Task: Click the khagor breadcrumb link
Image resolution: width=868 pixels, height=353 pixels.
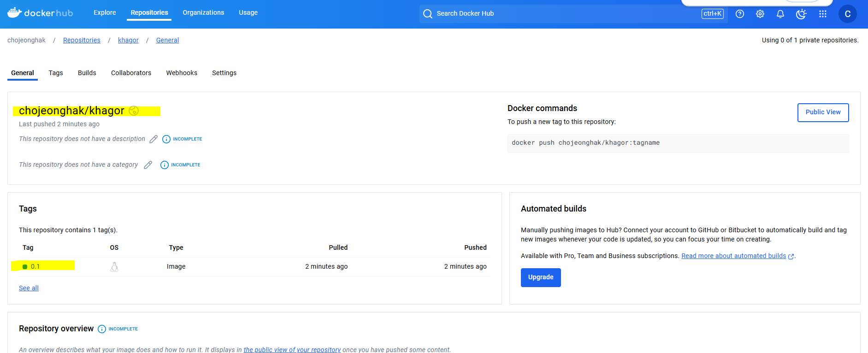Action: [128, 40]
